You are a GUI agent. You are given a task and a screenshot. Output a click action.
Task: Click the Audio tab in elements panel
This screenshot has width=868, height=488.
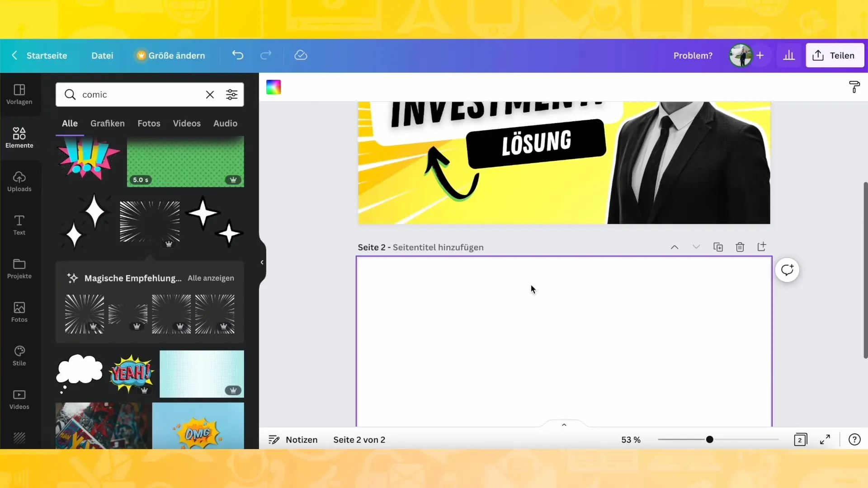pyautogui.click(x=225, y=123)
